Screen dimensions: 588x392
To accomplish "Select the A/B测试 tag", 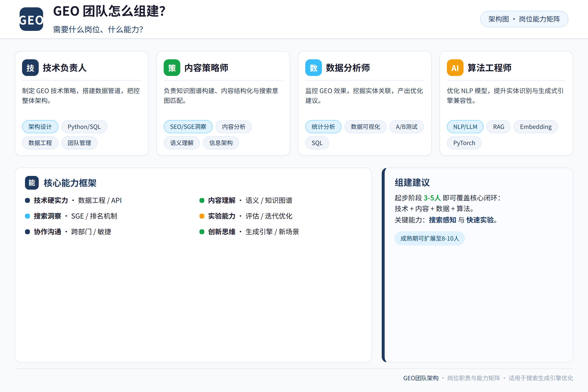I will coord(406,127).
